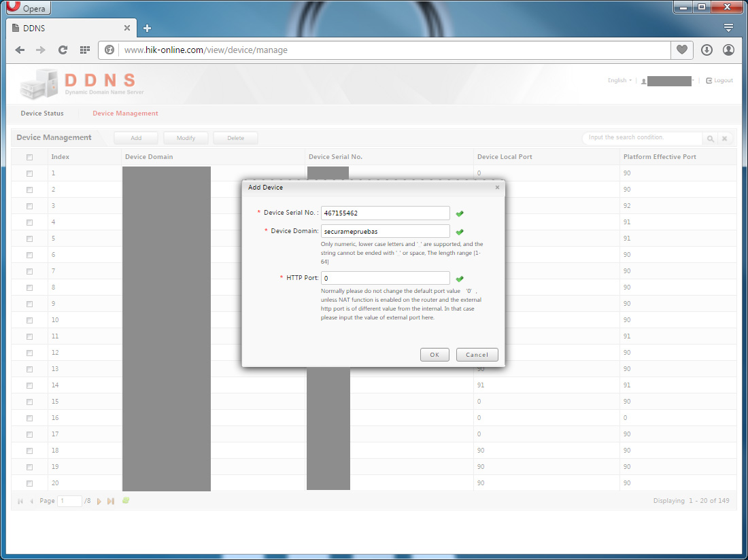The height and width of the screenshot is (560, 748).
Task: Click the page number input
Action: pyautogui.click(x=69, y=501)
